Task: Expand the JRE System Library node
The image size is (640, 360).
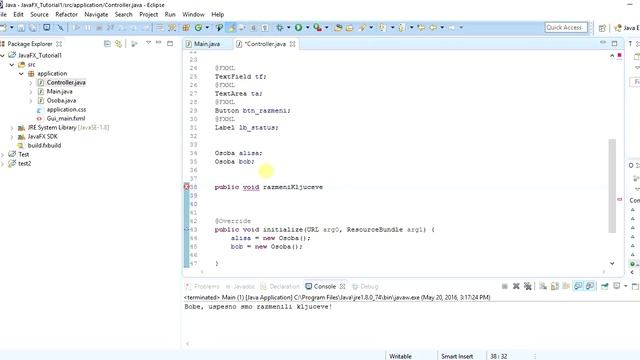Action: (12, 128)
